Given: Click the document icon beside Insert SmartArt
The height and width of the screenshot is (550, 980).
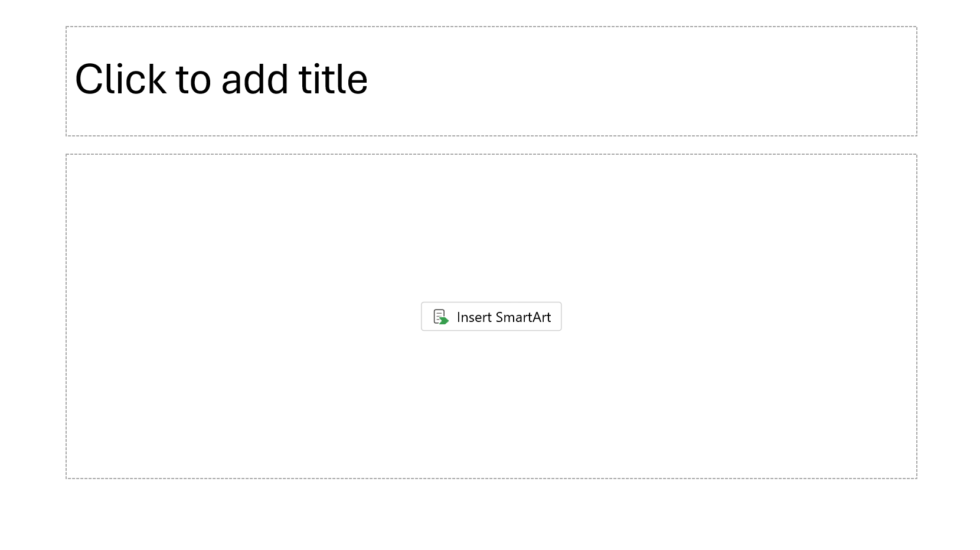Looking at the screenshot, I should (x=440, y=317).
